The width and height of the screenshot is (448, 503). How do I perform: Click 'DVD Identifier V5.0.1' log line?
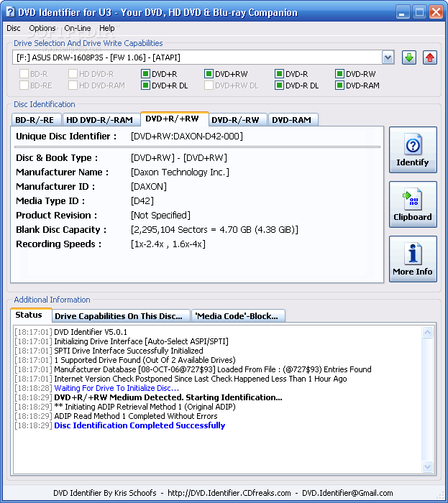91,332
